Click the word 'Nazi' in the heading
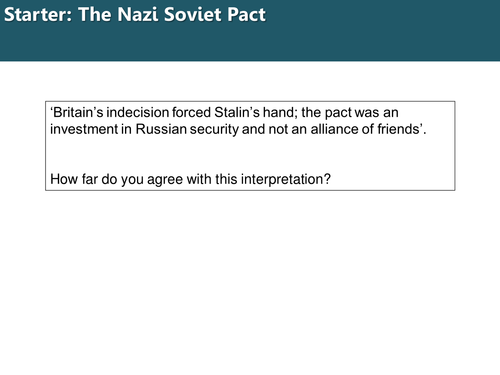 click(138, 15)
